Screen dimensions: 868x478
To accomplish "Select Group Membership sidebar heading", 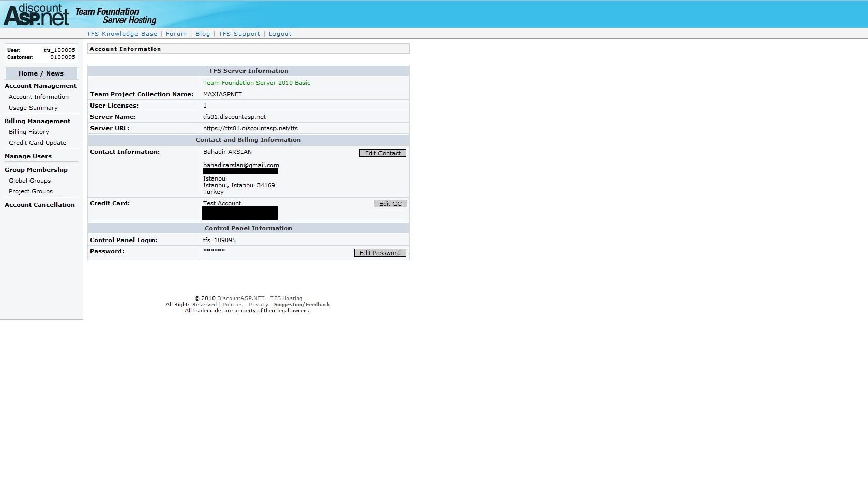I will pyautogui.click(x=36, y=170).
